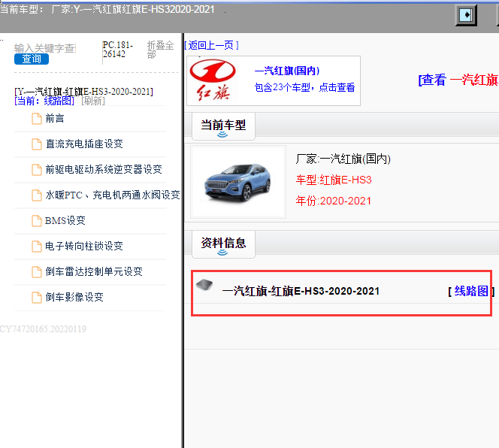Open the 电子转向柱锁设变 entry
The height and width of the screenshot is (448, 499).
click(x=84, y=246)
